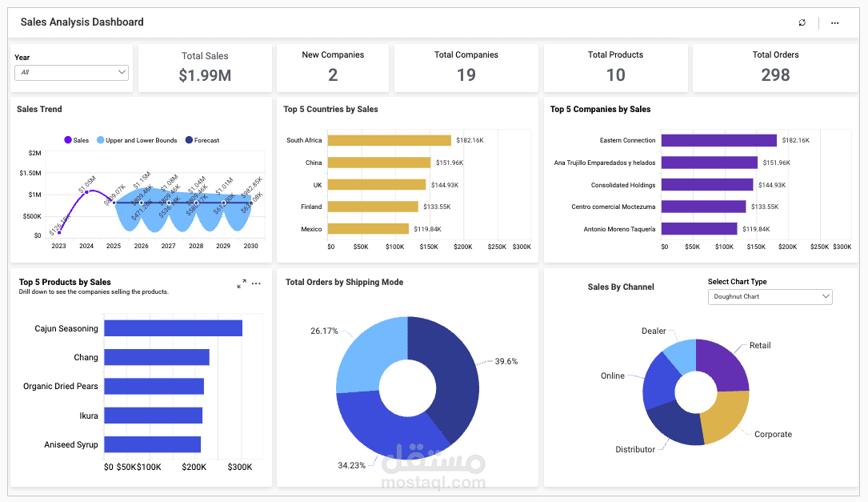Image resolution: width=868 pixels, height=502 pixels.
Task: Click the Total Orders value 298
Action: point(775,74)
